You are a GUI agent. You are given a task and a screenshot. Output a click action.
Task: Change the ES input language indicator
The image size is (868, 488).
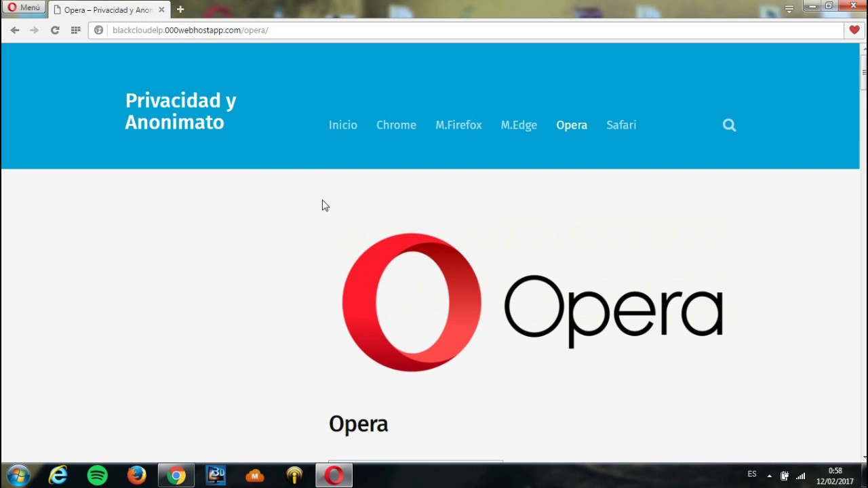click(x=752, y=474)
